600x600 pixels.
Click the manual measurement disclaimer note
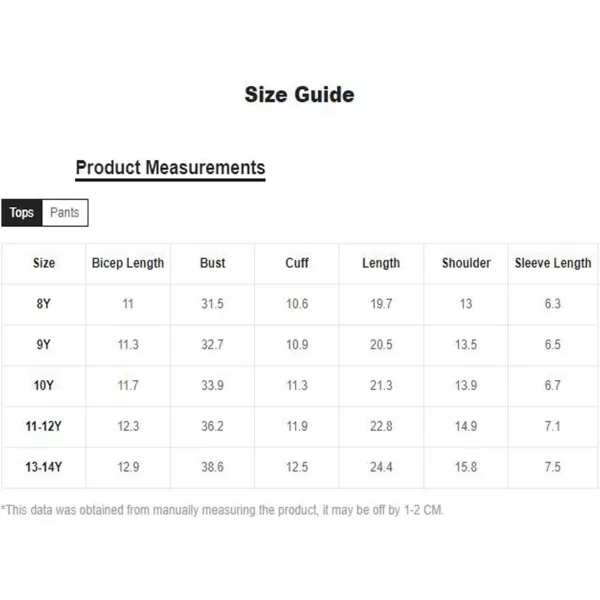coord(222,510)
